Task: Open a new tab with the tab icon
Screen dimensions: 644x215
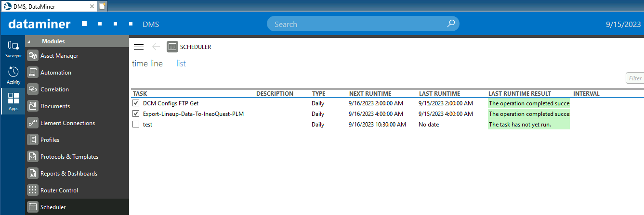Action: pos(102,6)
